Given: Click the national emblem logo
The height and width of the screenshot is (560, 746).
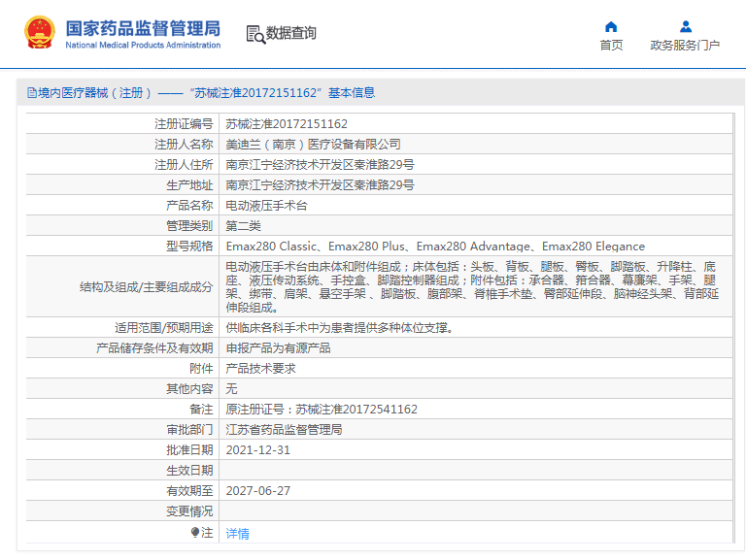Looking at the screenshot, I should pyautogui.click(x=40, y=32).
